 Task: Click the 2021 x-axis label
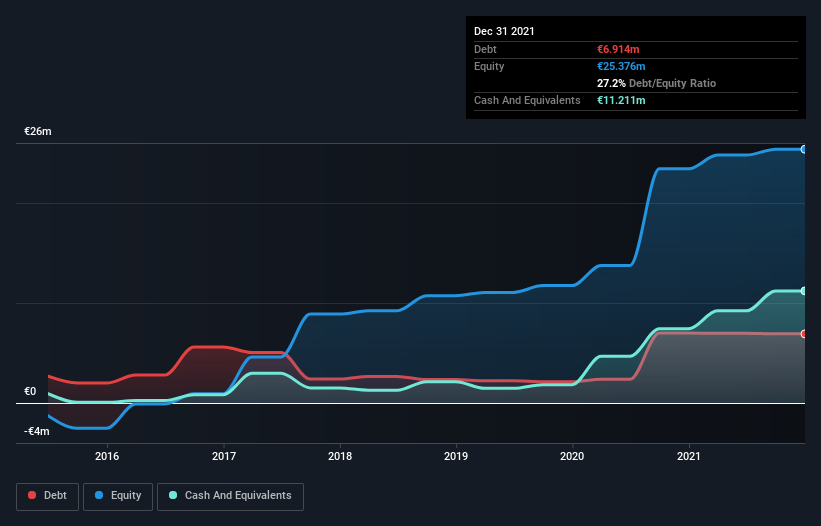[x=689, y=456]
